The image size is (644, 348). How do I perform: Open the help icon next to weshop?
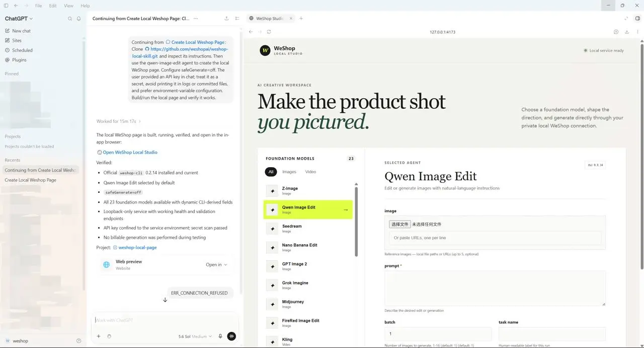click(x=78, y=341)
